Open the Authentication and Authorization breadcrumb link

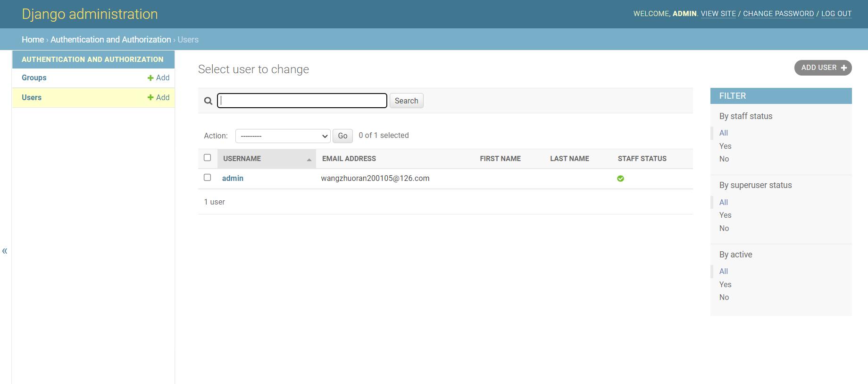coord(111,40)
